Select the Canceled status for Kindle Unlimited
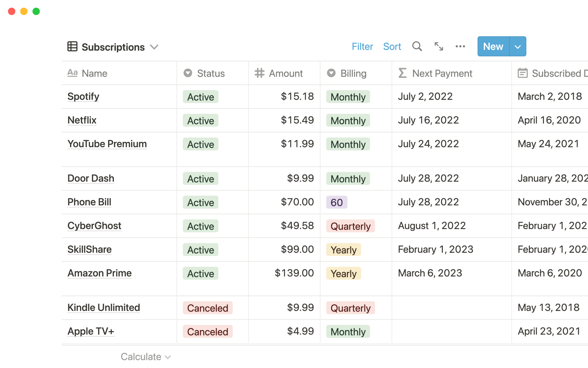Screen dimensions: 588x368 (x=207, y=308)
